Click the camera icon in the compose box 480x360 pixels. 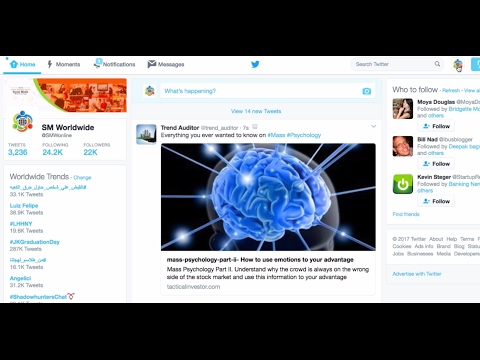(x=367, y=91)
